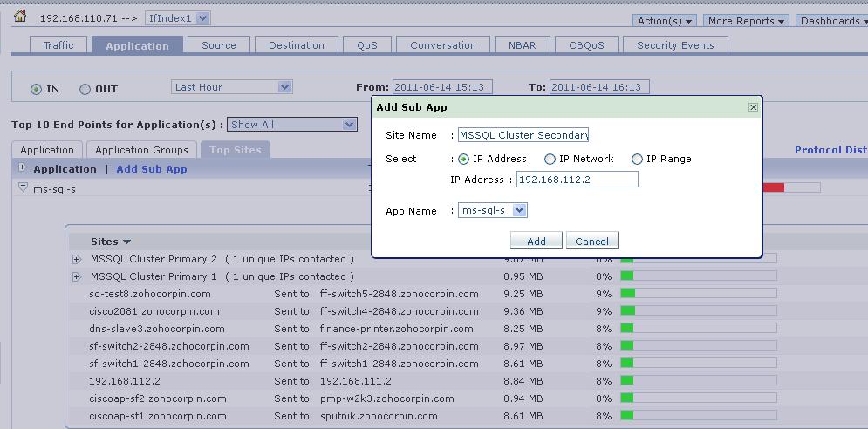Open the Security Events tab
The width and height of the screenshot is (868, 429).
674,45
